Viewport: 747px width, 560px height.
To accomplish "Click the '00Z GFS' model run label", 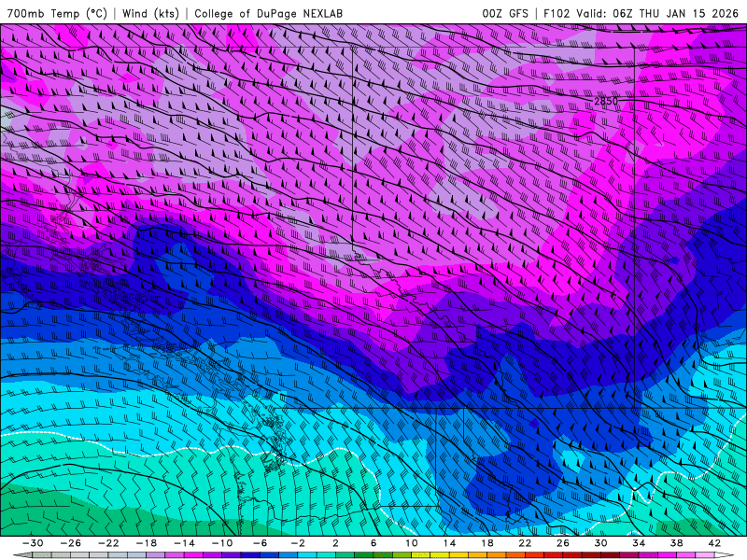I will pos(505,13).
